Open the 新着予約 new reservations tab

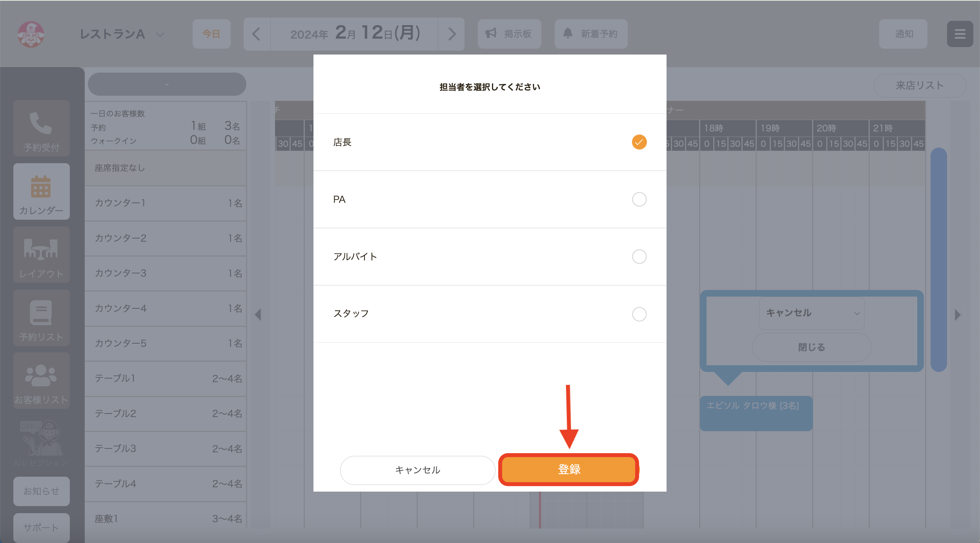click(591, 34)
